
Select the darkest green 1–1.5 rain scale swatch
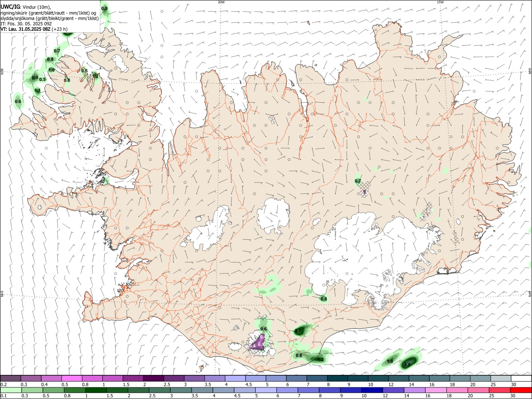coord(96,390)
